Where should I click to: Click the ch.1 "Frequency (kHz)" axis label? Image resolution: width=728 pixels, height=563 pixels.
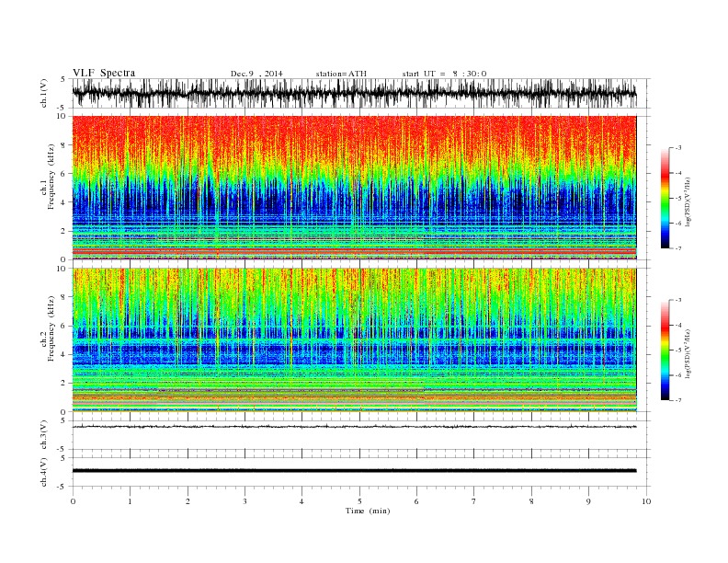coord(51,177)
